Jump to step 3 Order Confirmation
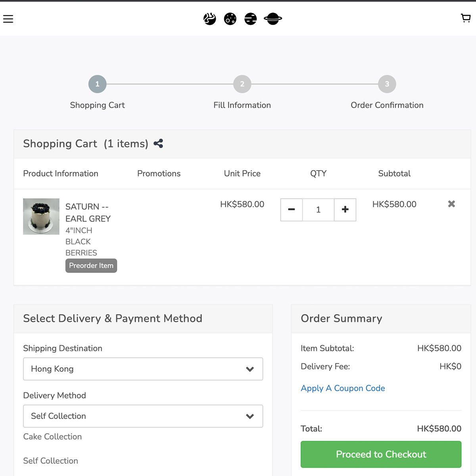476x476 pixels. coord(387,84)
